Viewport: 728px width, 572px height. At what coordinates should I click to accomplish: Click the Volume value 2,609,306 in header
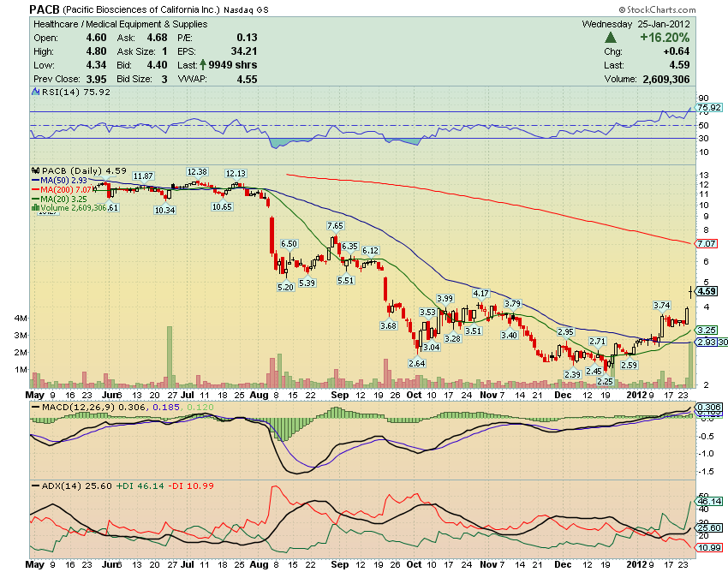click(666, 80)
